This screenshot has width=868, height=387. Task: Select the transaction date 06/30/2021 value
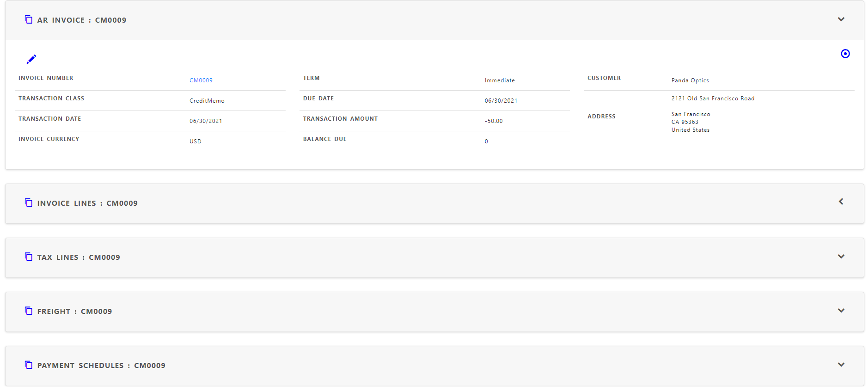point(206,121)
